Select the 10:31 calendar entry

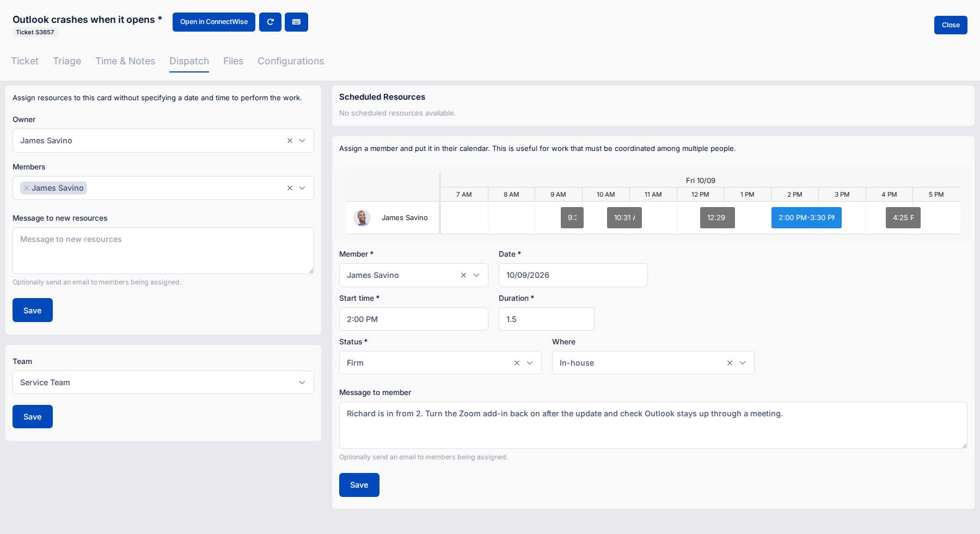[624, 217]
